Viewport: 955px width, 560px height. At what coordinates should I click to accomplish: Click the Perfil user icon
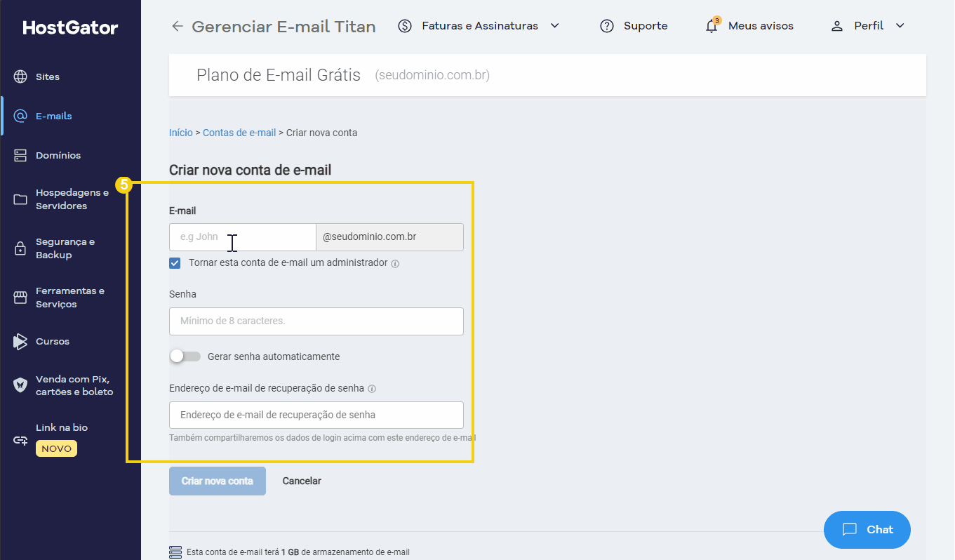[x=836, y=26]
